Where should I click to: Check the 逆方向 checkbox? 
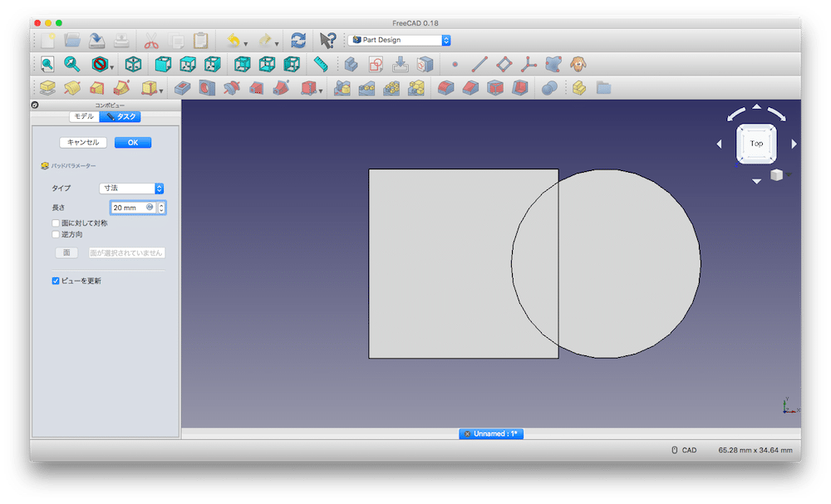pos(56,235)
